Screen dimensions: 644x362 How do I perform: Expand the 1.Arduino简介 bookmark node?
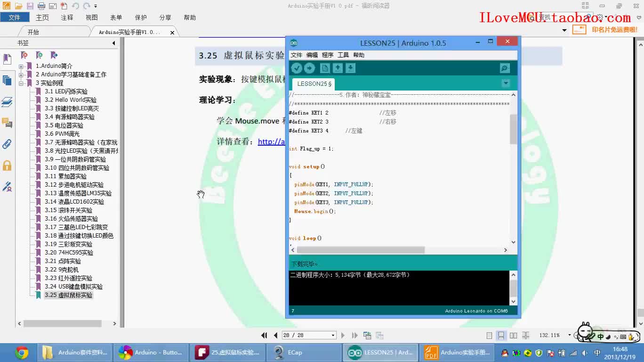click(x=21, y=66)
